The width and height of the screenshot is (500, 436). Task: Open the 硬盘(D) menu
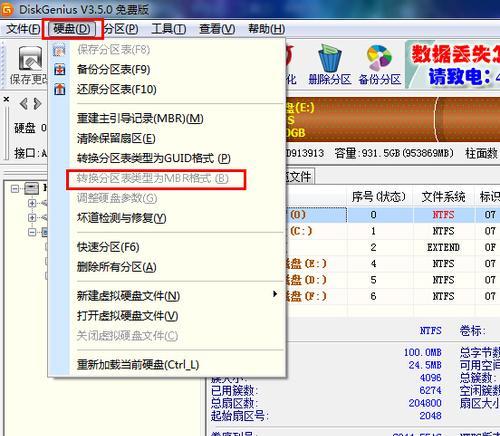point(72,29)
